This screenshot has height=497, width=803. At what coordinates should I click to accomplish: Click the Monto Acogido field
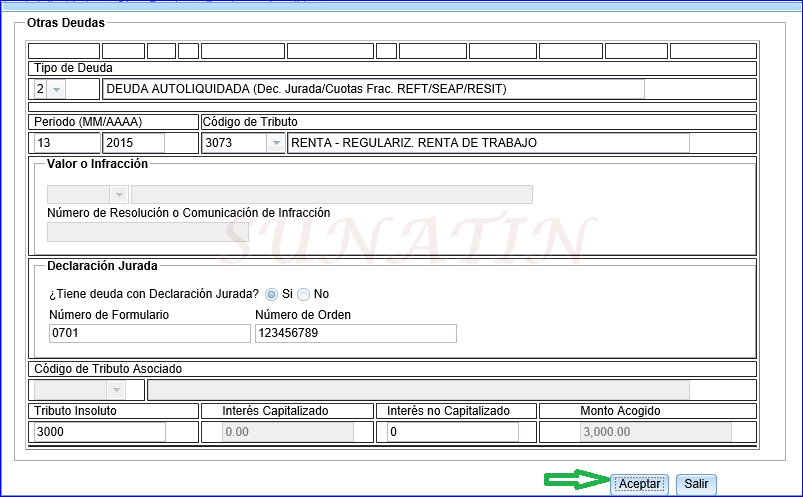[x=655, y=432]
